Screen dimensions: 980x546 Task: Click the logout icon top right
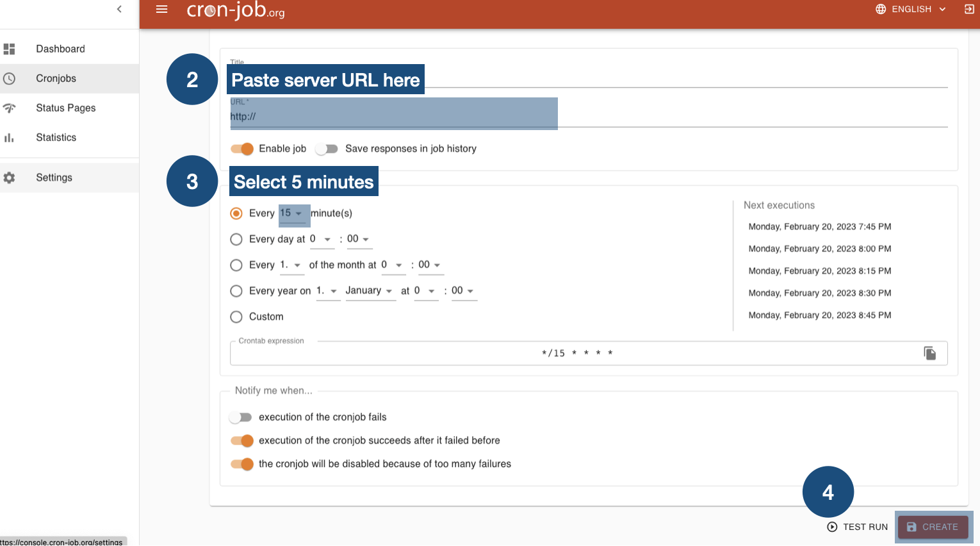click(x=969, y=9)
